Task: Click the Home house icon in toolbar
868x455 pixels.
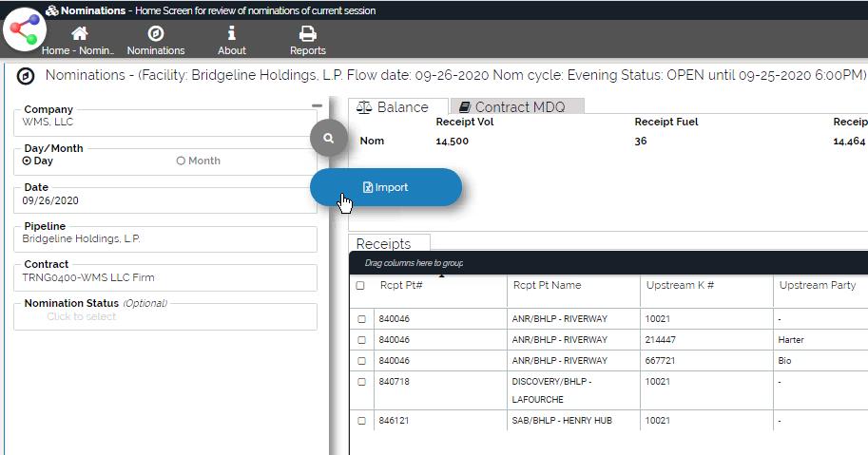Action: pyautogui.click(x=79, y=34)
